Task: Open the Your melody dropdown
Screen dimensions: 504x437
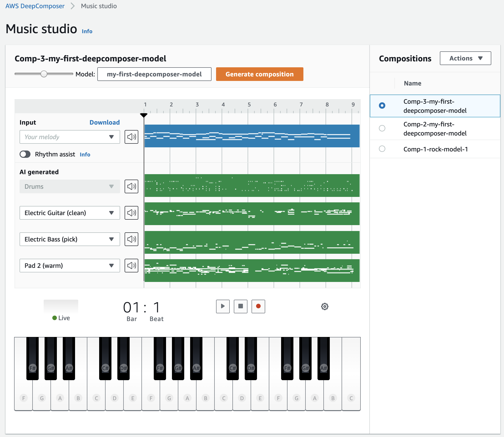Action: point(70,137)
